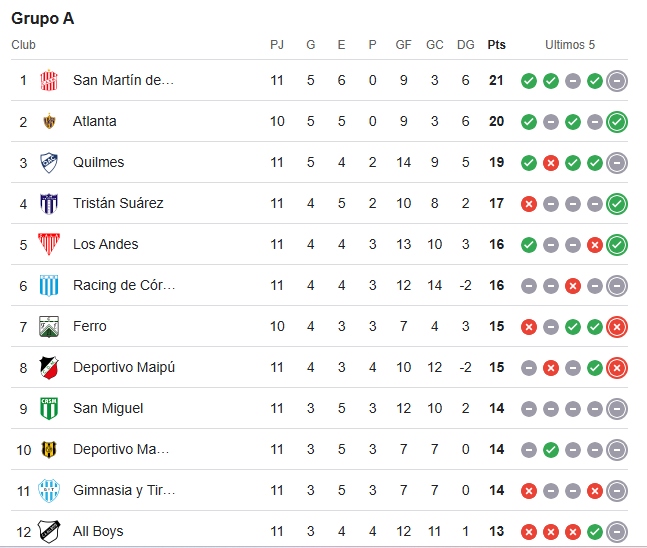The image size is (647, 548).
Task: Click the San Martín club crest
Action: click(49, 80)
